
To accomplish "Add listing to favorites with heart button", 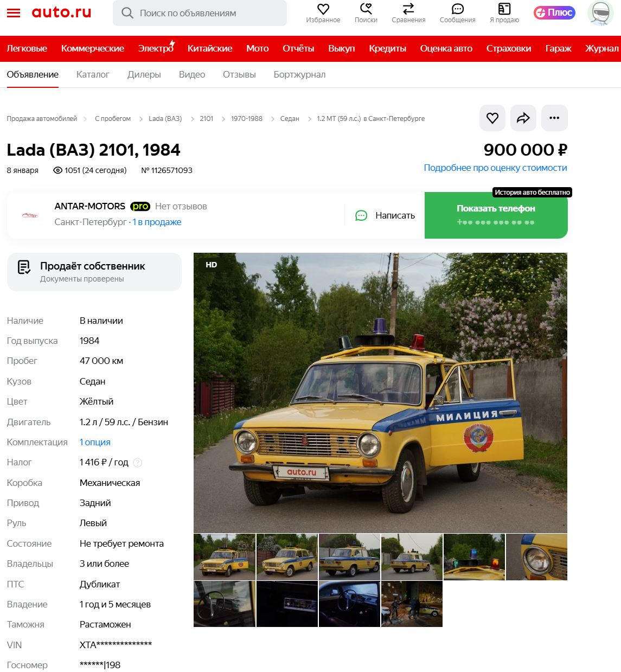I will [x=492, y=118].
